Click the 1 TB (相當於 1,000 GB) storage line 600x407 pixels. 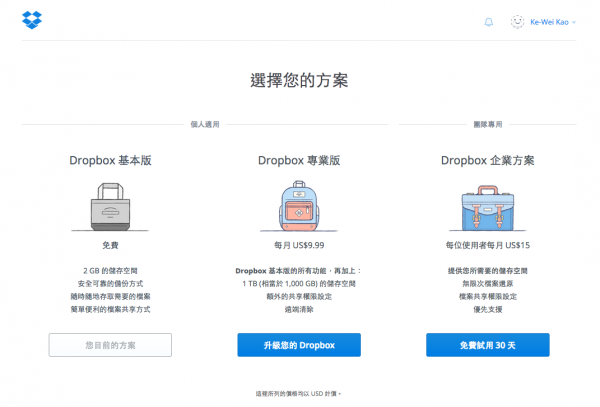click(x=299, y=284)
